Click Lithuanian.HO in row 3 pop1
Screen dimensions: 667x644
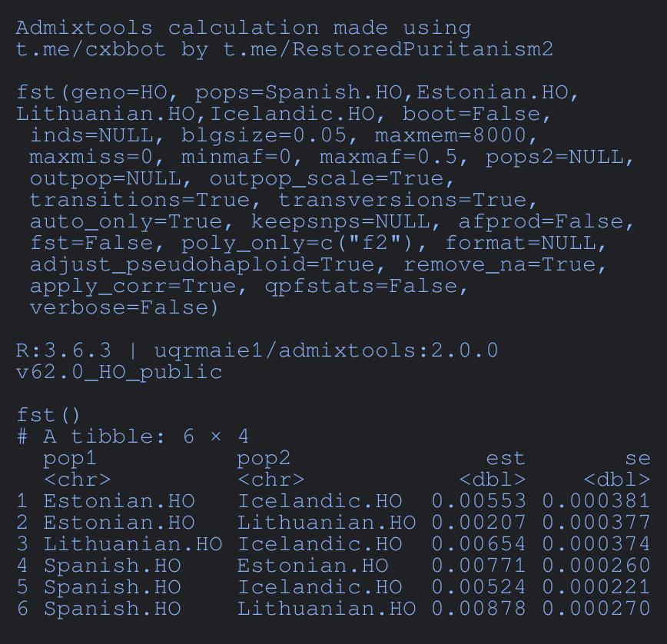pos(132,545)
